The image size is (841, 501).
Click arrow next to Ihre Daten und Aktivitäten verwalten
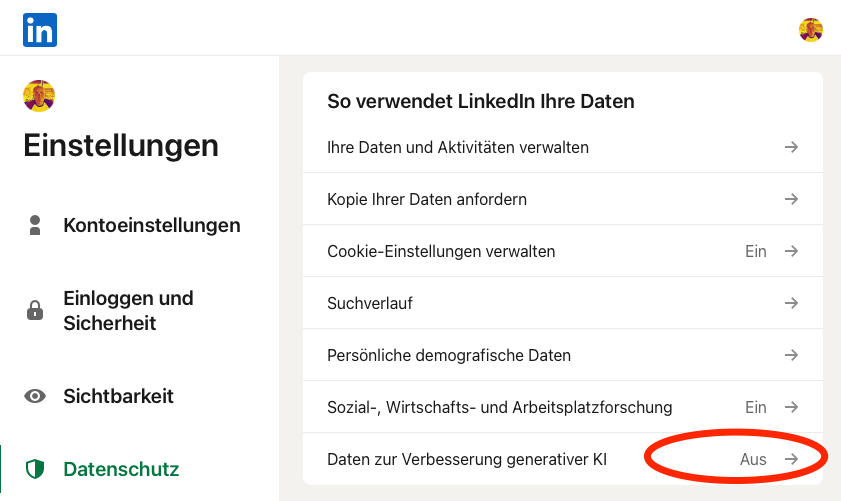[791, 147]
